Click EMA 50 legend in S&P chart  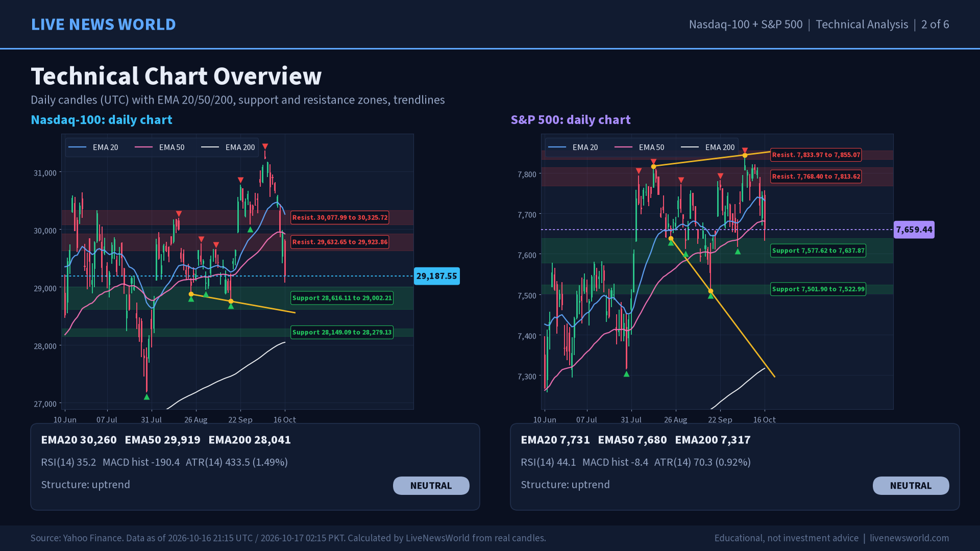(640, 147)
